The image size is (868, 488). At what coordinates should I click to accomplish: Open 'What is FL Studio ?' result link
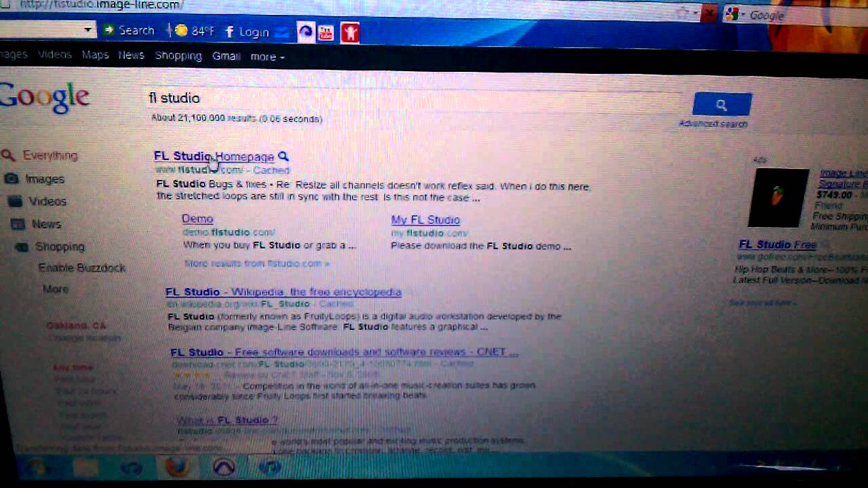point(227,420)
